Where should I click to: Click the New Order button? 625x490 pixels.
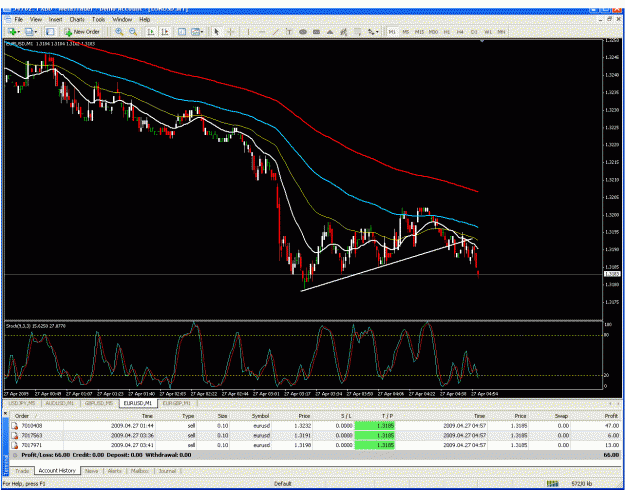tap(82, 31)
